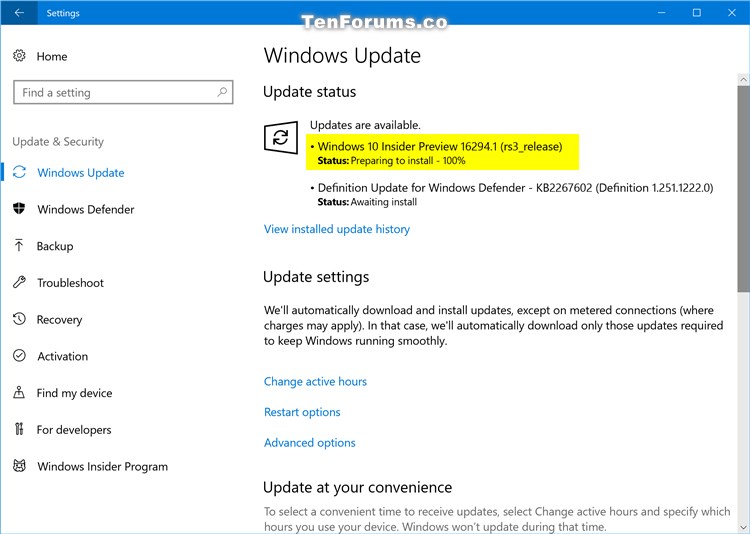
Task: Open the Restart options link
Action: click(x=302, y=412)
